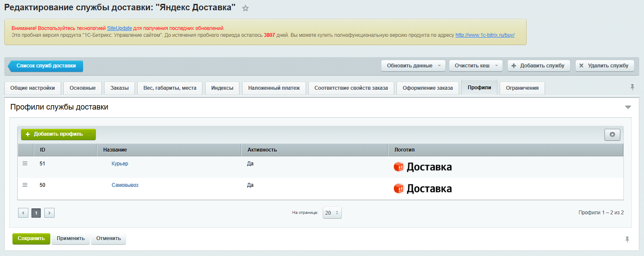Open Очистить кеш dropdown
The width and height of the screenshot is (644, 256).
click(x=476, y=66)
